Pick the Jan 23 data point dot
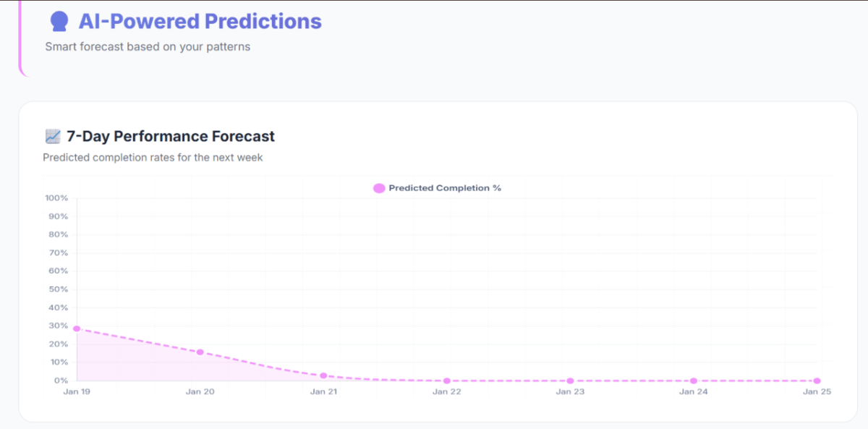Screen dimensions: 868x429 point(570,381)
